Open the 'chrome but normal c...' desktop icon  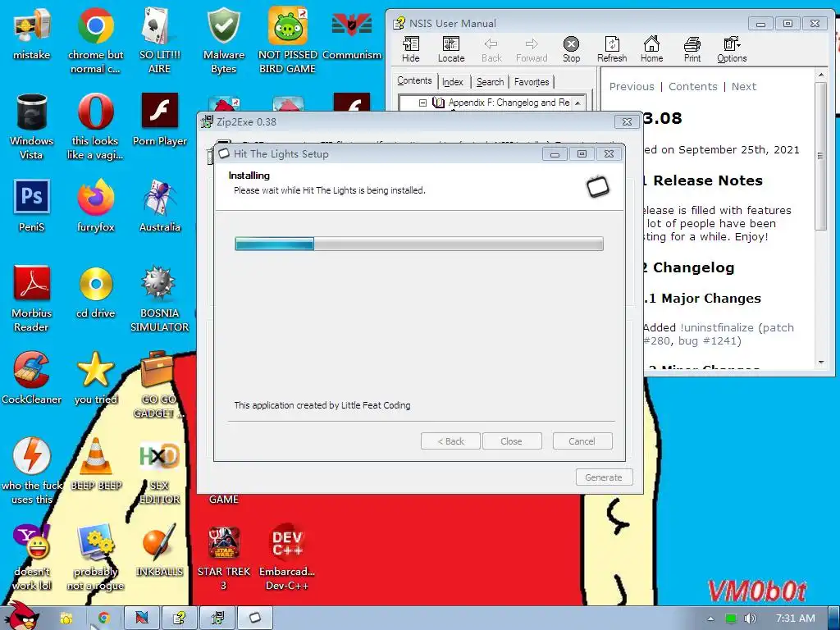[x=95, y=39]
